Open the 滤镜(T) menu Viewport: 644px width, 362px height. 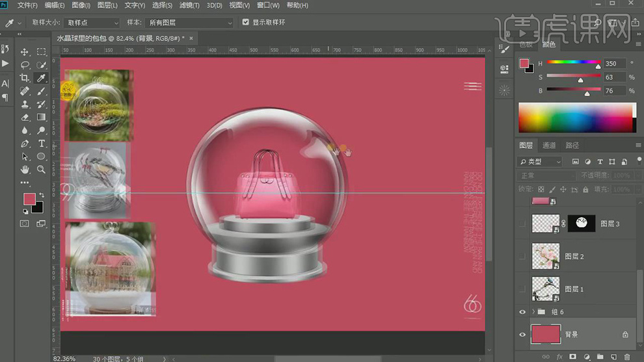point(189,5)
